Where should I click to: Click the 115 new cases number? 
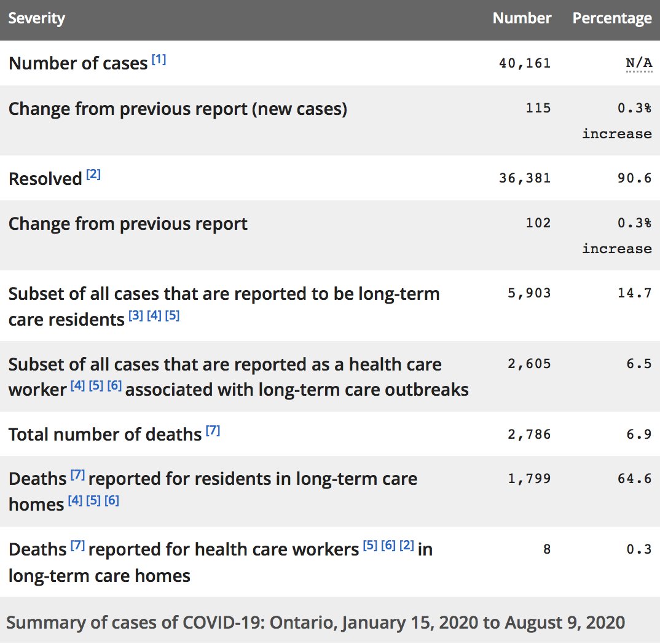tap(538, 108)
